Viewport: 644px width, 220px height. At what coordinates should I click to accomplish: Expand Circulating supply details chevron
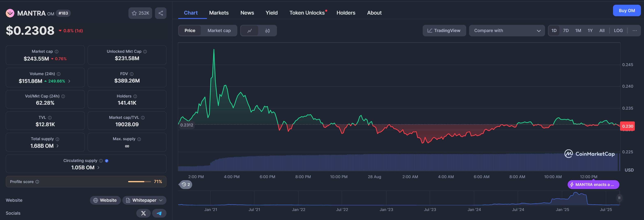pyautogui.click(x=98, y=167)
